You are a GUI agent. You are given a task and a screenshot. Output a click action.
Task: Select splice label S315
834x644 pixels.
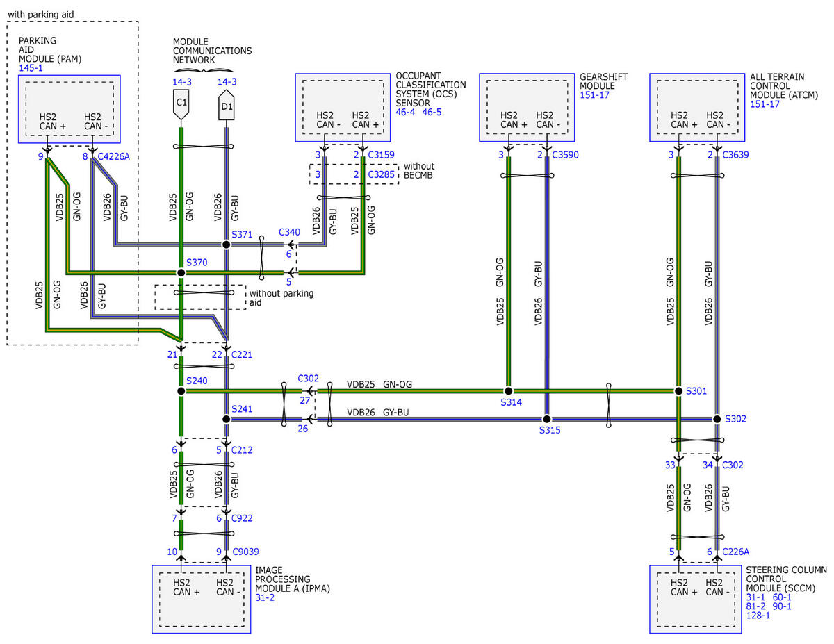549,431
